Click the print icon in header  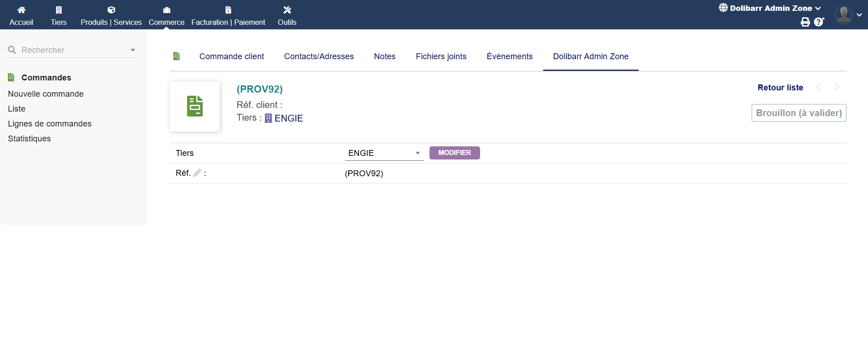[x=805, y=22]
